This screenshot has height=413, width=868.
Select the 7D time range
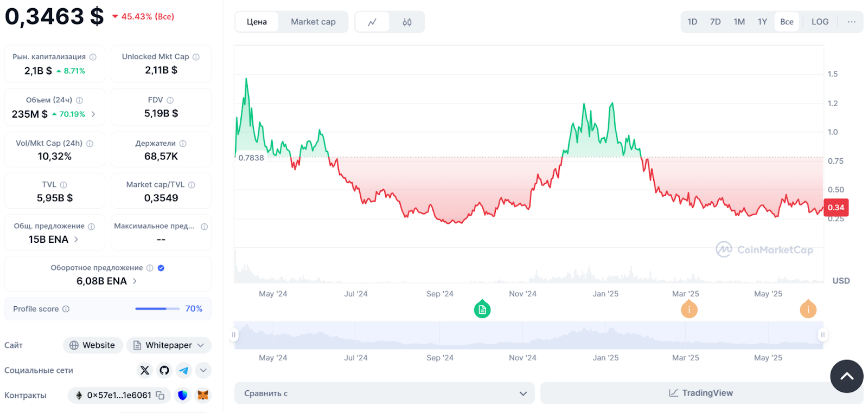click(715, 22)
